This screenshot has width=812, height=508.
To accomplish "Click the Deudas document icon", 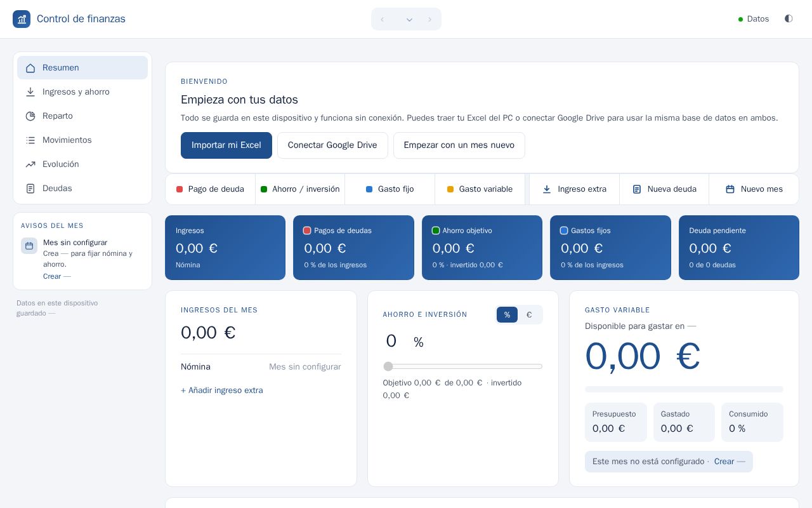I will pos(30,189).
